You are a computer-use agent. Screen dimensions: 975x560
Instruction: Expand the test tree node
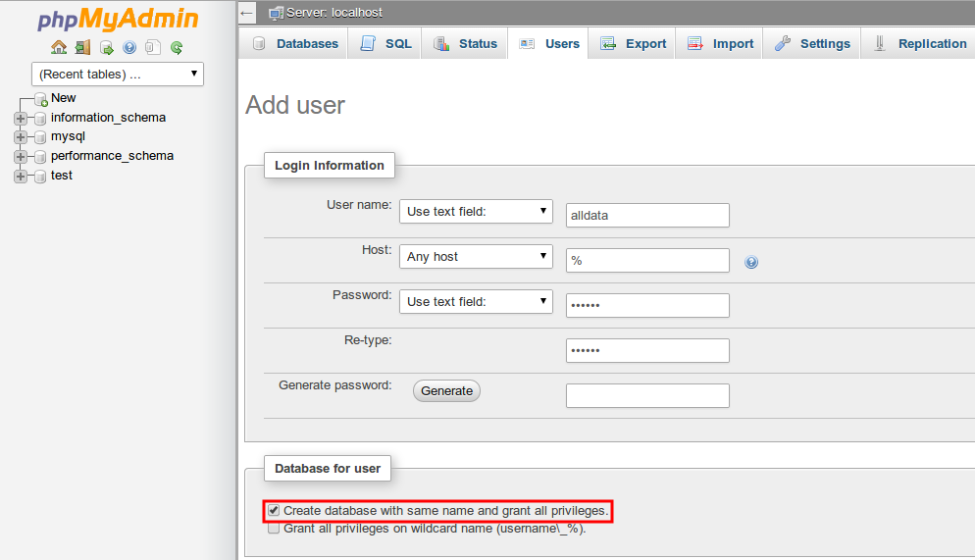(21, 176)
